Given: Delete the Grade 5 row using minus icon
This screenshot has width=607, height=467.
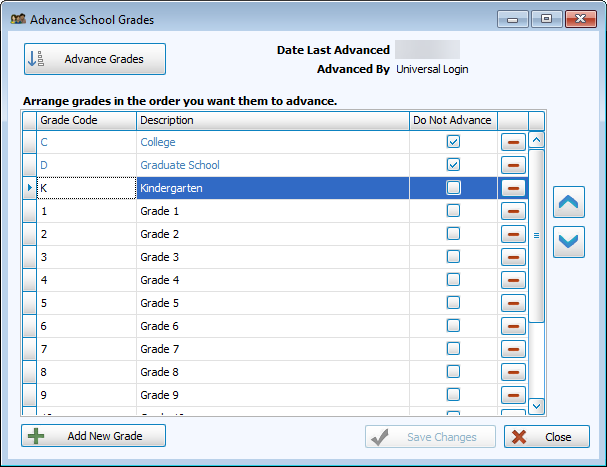Looking at the screenshot, I should (513, 303).
